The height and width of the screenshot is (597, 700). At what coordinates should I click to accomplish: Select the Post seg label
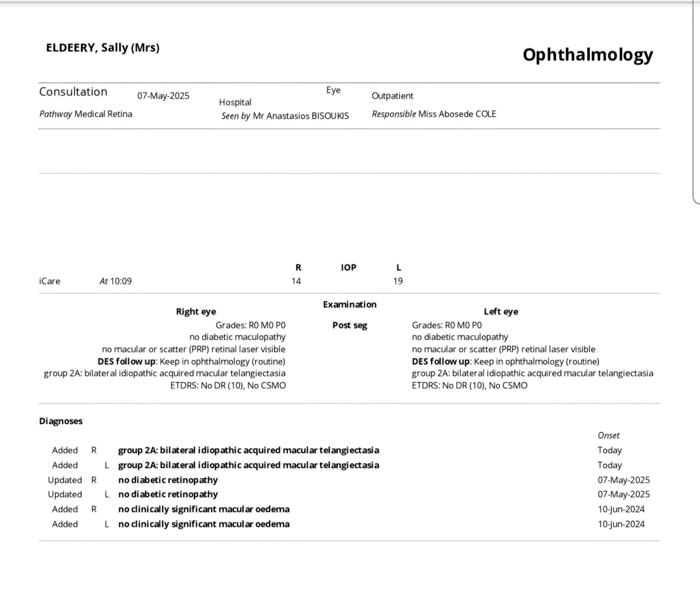[350, 325]
